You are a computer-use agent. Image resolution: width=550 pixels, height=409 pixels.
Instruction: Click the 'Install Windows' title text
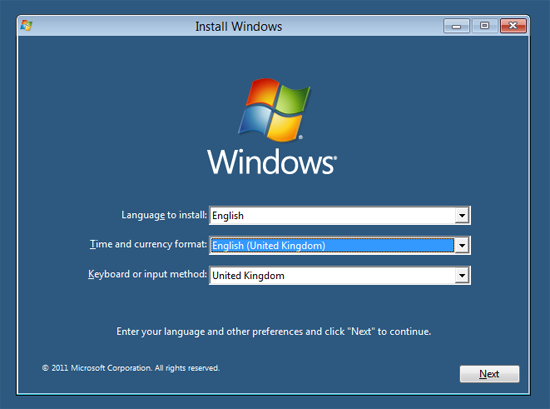[239, 27]
